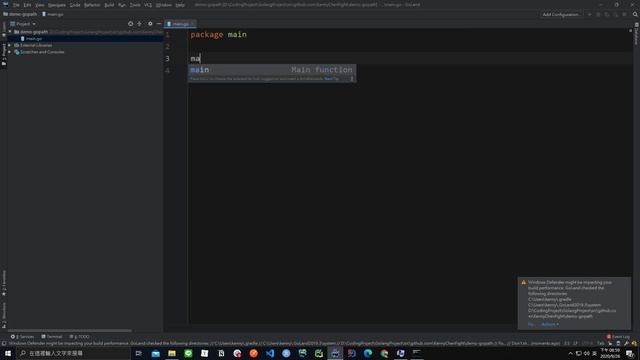This screenshot has width=640, height=360.
Task: Open the Action Center notification icon
Action: coord(630,353)
